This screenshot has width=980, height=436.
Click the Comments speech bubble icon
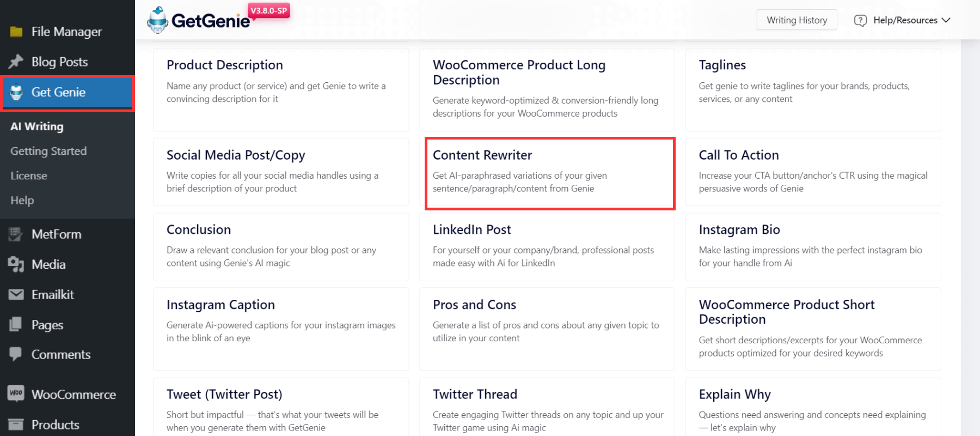point(16,354)
